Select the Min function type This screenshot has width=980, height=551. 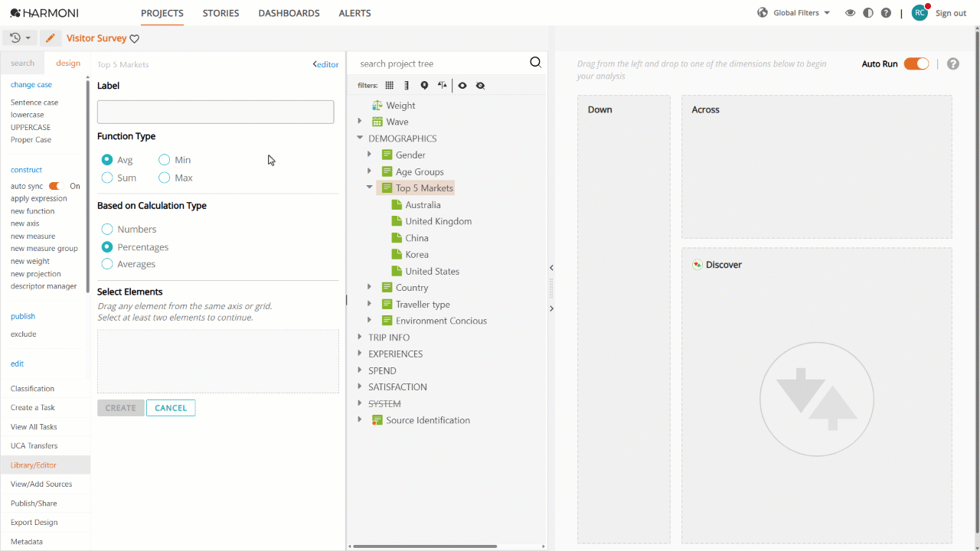164,160
